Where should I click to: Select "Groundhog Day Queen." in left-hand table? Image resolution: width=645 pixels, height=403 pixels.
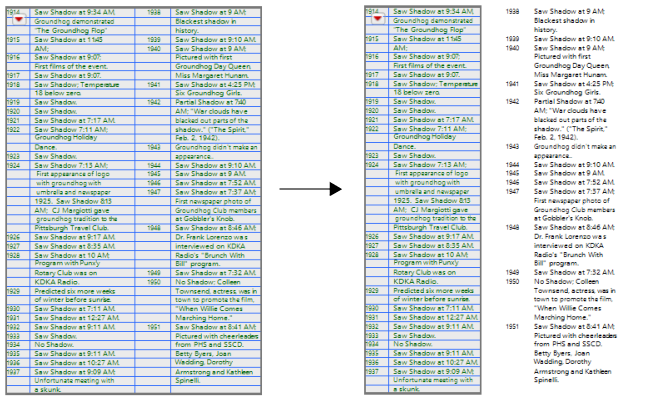pos(213,66)
